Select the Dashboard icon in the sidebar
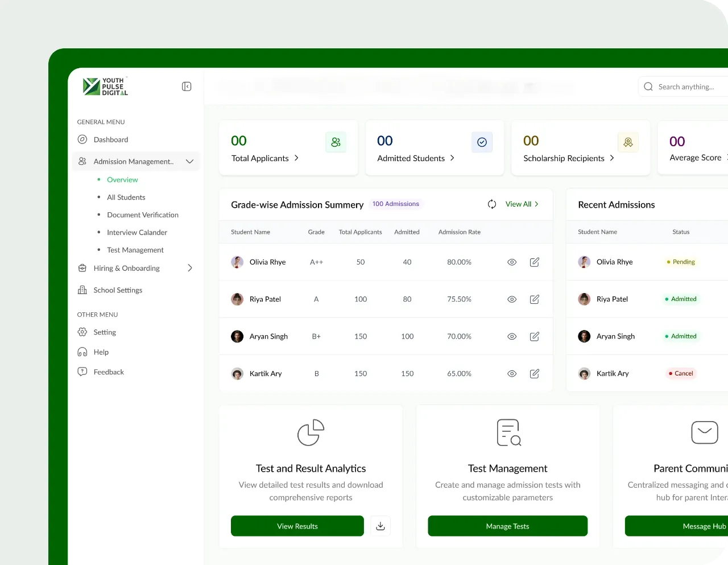The width and height of the screenshot is (728, 565). click(x=82, y=139)
